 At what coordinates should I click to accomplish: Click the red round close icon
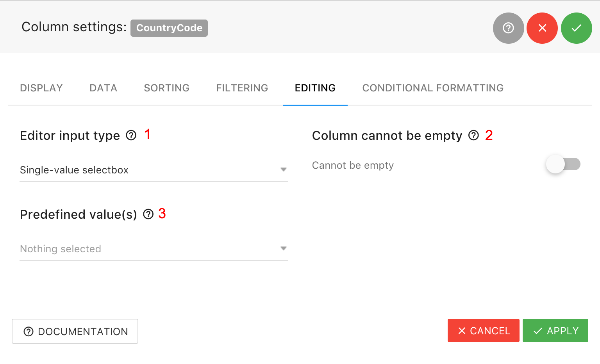point(542,28)
